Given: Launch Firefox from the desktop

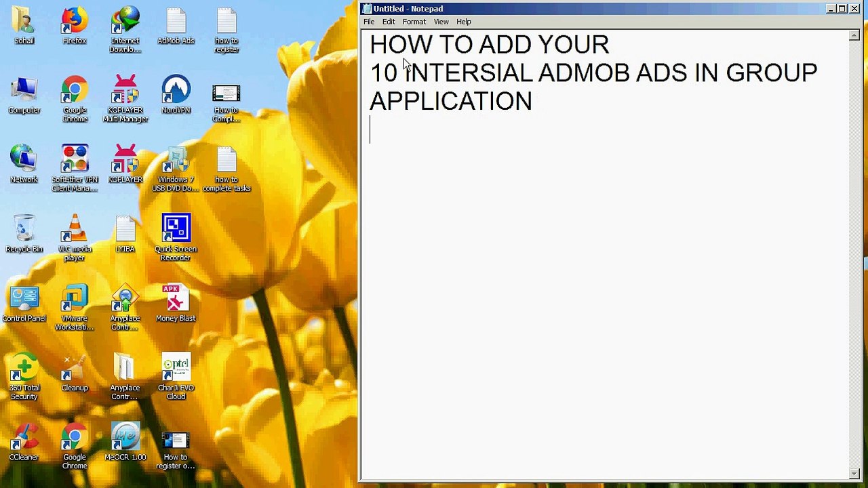Looking at the screenshot, I should pyautogui.click(x=75, y=27).
